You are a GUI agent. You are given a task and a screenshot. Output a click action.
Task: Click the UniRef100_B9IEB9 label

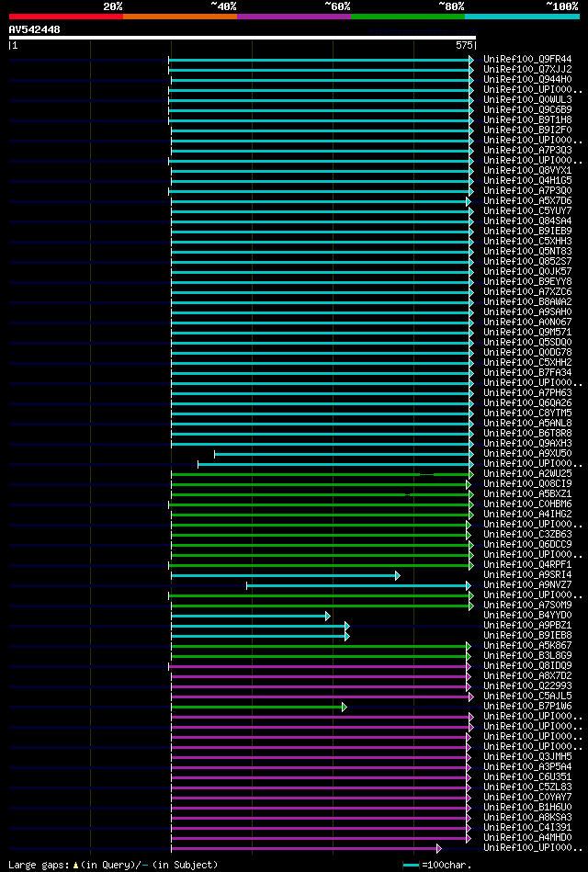527,232
